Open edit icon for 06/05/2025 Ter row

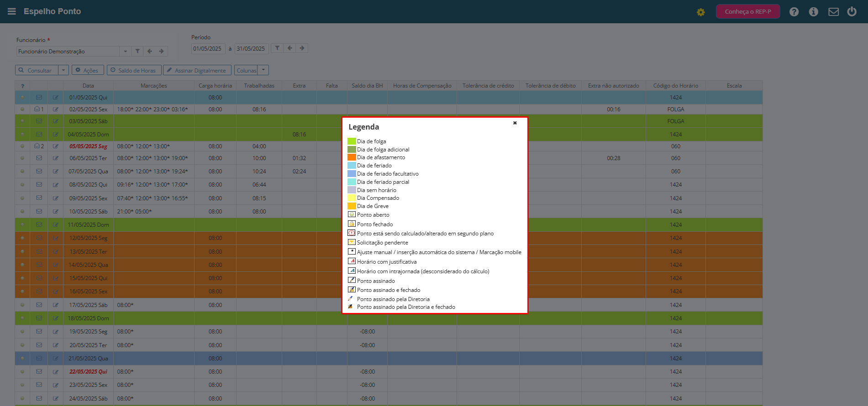coord(56,158)
